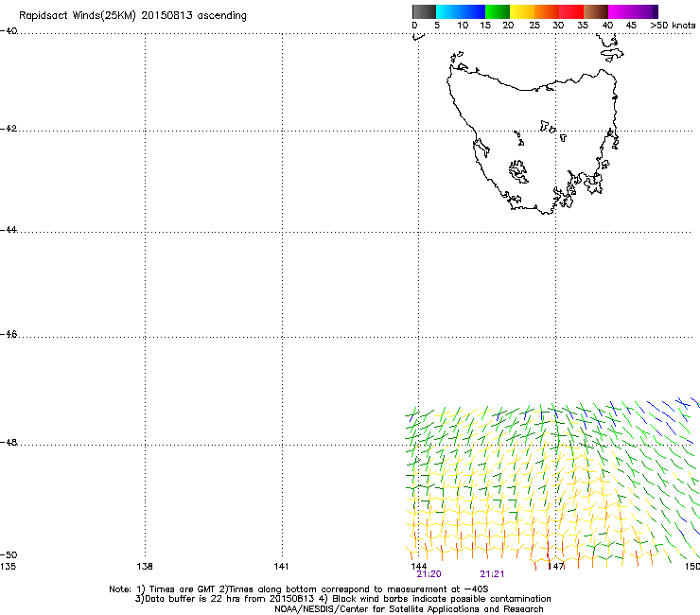700x615 pixels.
Task: Click the NOAA/NESDIS credit line
Action: coord(409,609)
